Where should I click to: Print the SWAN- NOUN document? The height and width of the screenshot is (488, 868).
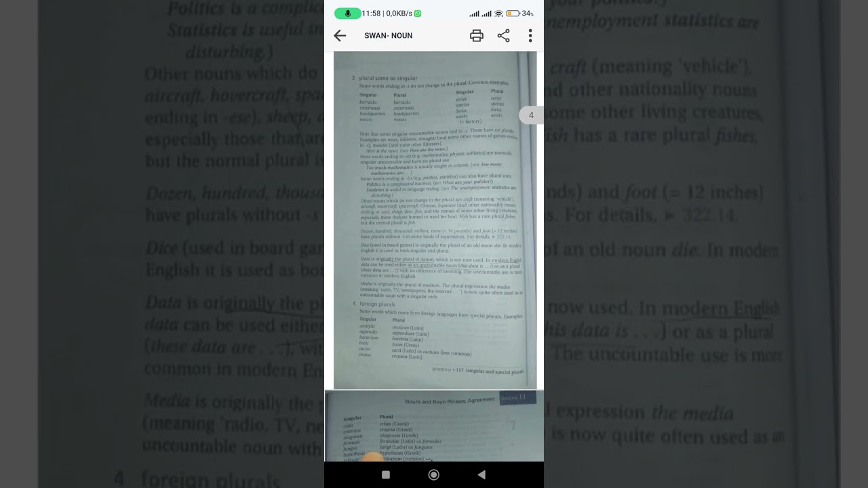click(477, 36)
